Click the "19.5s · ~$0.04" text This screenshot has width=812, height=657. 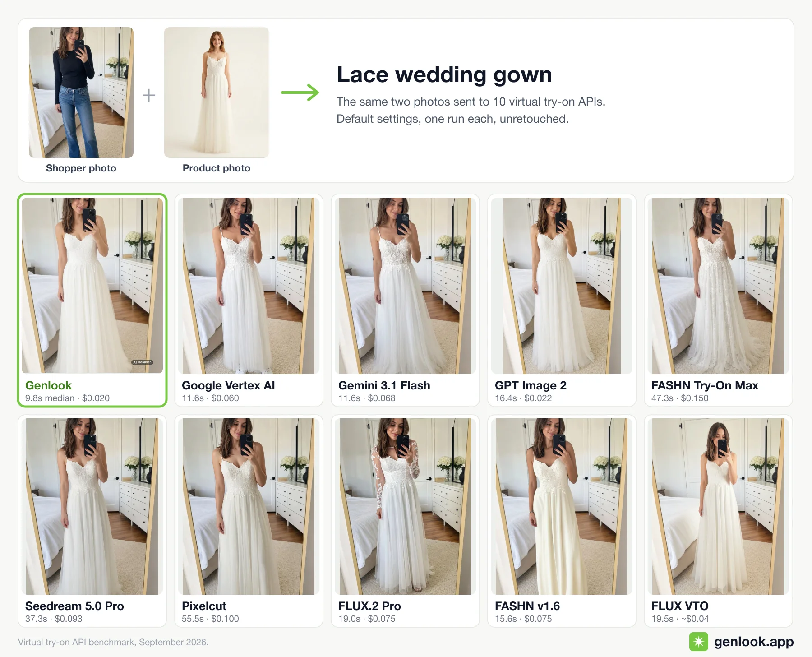(680, 619)
